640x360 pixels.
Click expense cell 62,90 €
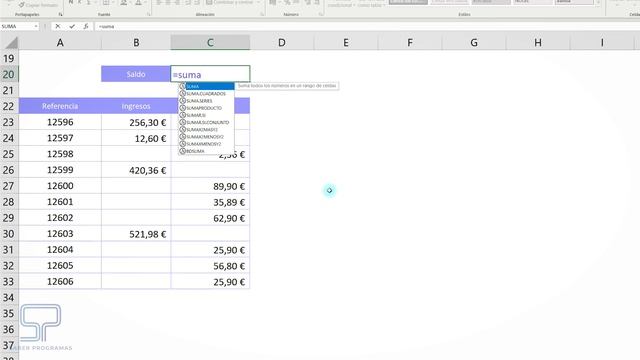point(210,218)
